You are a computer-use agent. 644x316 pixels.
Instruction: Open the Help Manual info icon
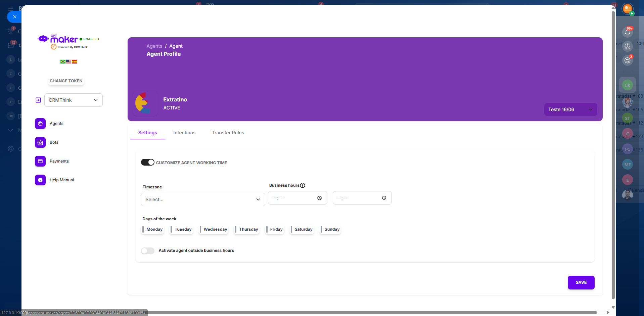tap(40, 180)
